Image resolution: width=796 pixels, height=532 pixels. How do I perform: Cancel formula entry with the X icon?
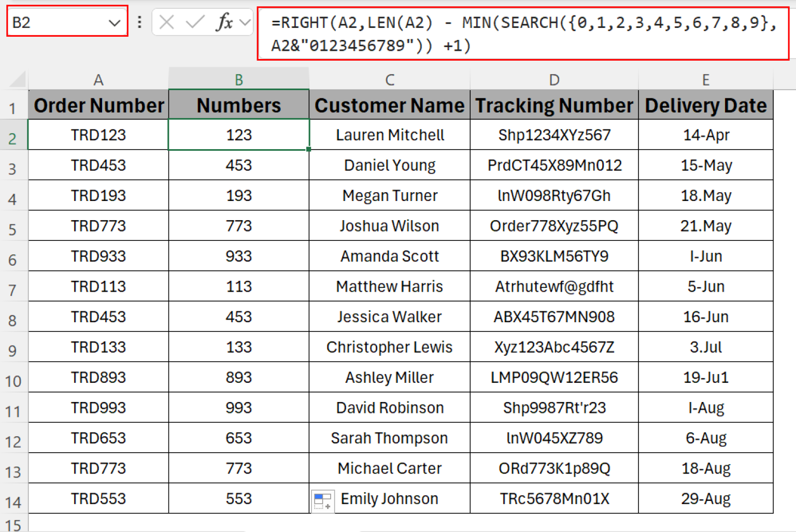tap(167, 22)
